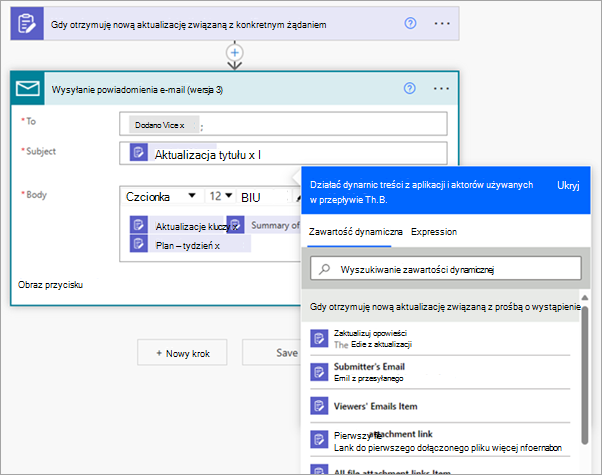Click inside the To recipients field
The image size is (602, 475).
283,124
